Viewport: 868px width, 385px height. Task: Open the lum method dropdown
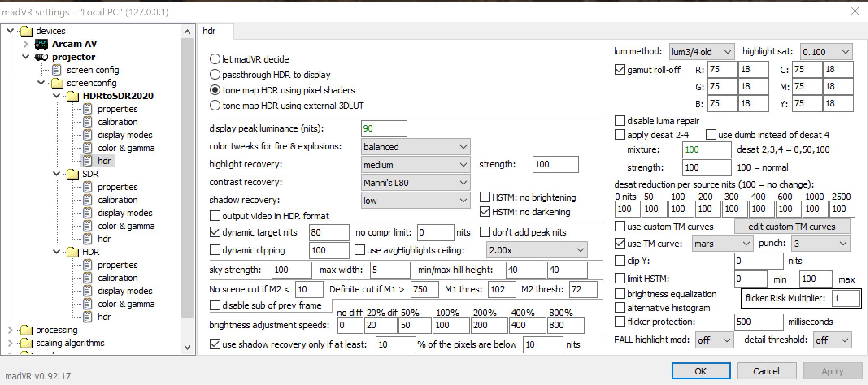click(701, 52)
